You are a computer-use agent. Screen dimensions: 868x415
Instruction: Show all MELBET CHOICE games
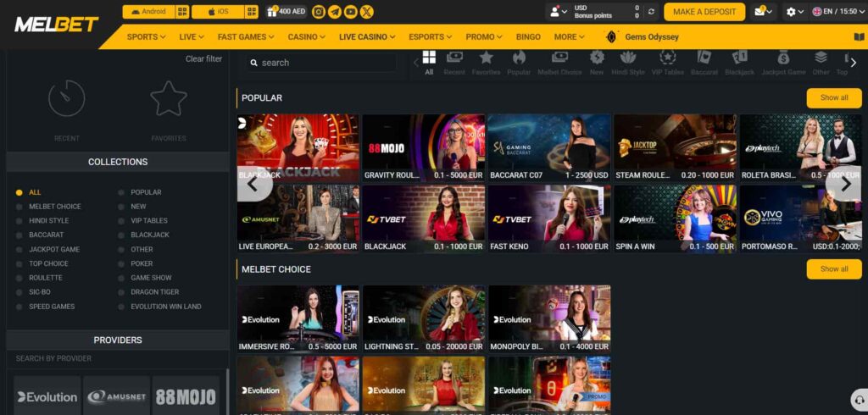point(834,269)
